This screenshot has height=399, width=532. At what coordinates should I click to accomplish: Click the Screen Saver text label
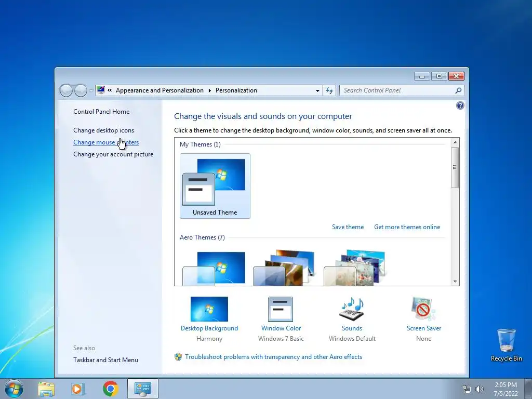424,328
